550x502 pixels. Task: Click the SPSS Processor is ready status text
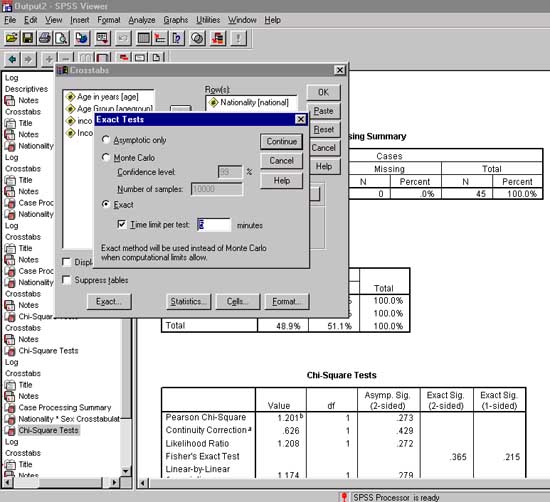pyautogui.click(x=396, y=497)
